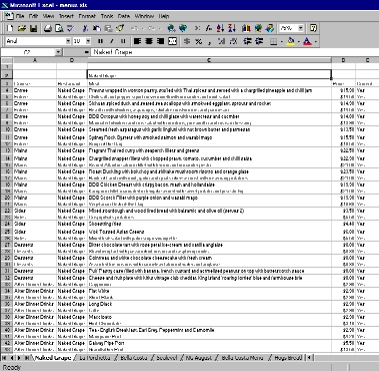Open the Format menu
379x371 pixels.
pyautogui.click(x=87, y=16)
